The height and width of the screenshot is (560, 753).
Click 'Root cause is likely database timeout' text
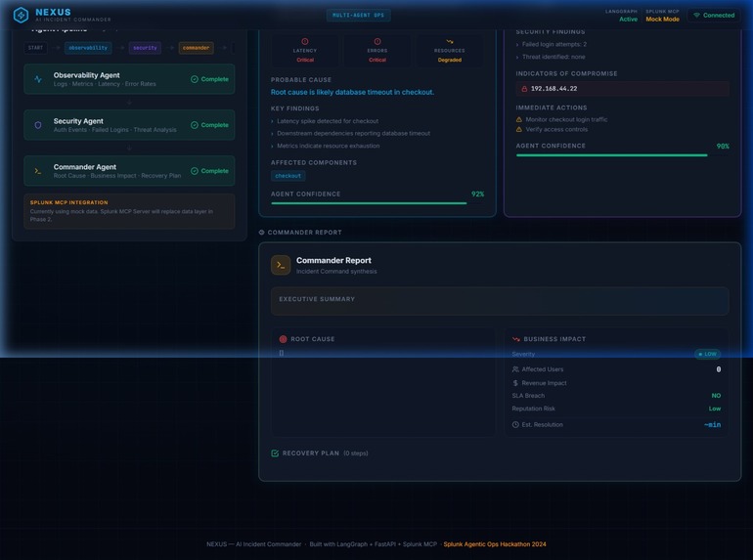click(x=352, y=92)
